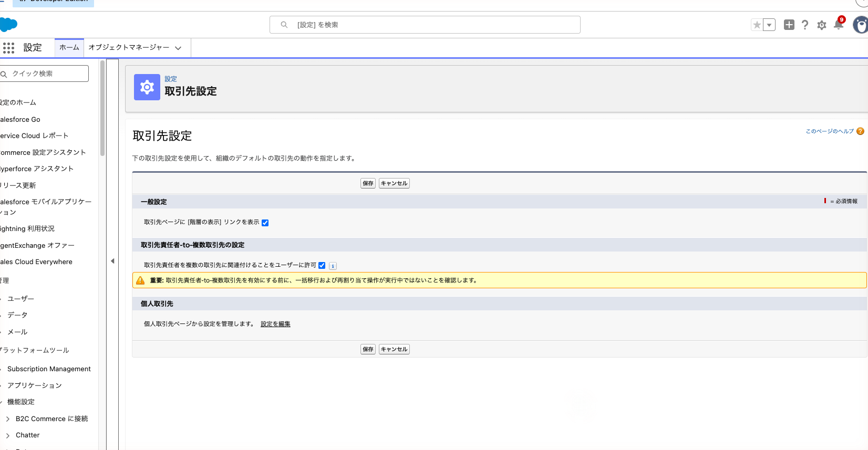Image resolution: width=868 pixels, height=450 pixels.
Task: Expand the オブジェクトマネージャー tab dropdown chevron
Action: click(x=178, y=48)
